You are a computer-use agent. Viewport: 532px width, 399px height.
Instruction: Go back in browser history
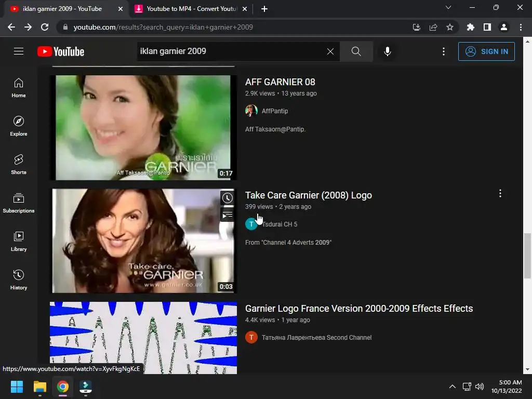pyautogui.click(x=11, y=27)
